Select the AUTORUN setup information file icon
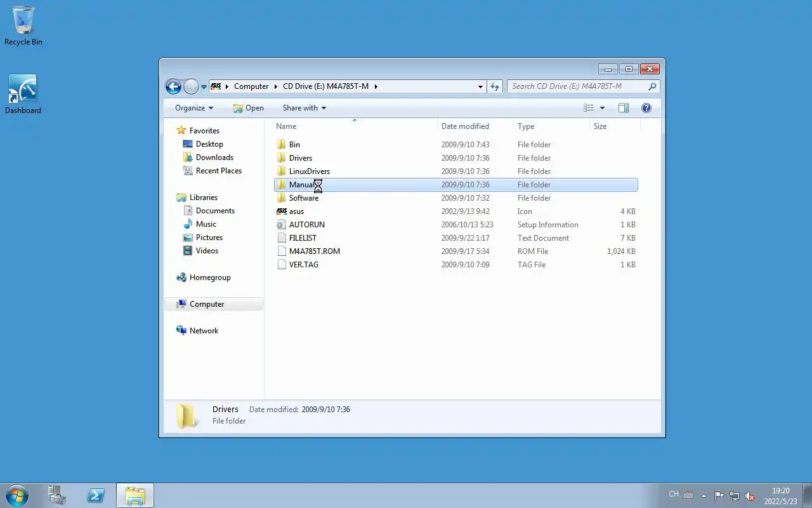 coord(282,225)
